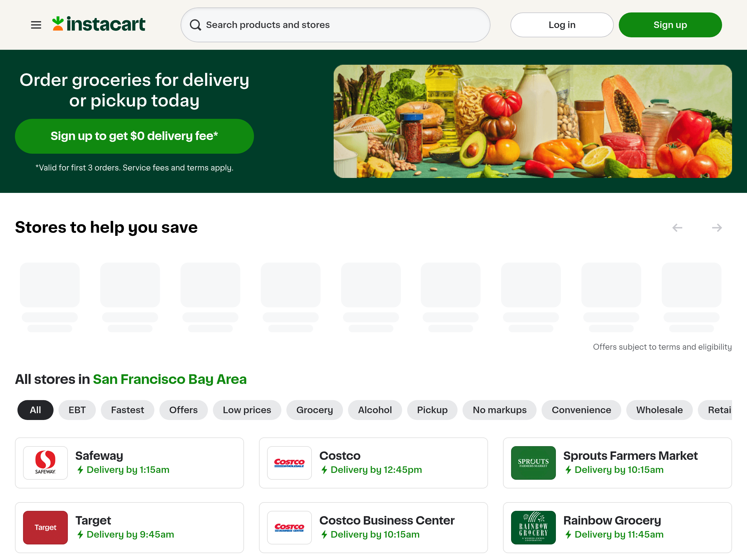This screenshot has width=747, height=560.
Task: Toggle the Fastest filter chip
Action: tap(127, 410)
